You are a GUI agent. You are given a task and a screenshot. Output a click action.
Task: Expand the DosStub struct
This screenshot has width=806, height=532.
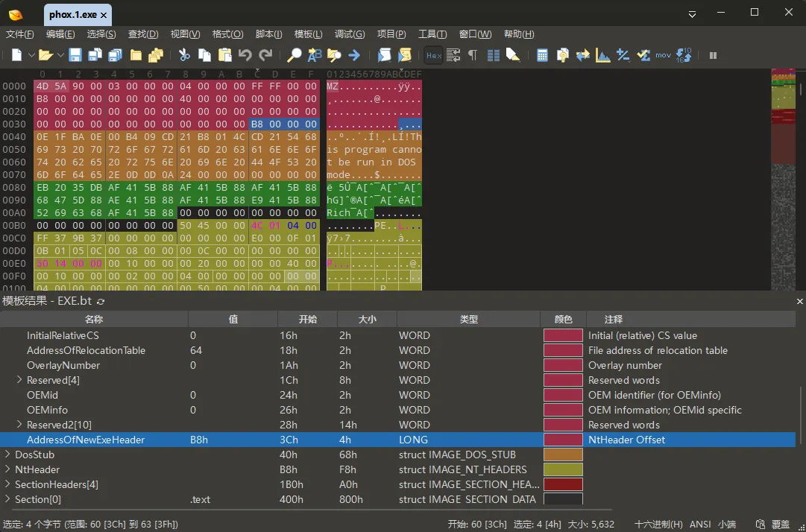point(7,455)
